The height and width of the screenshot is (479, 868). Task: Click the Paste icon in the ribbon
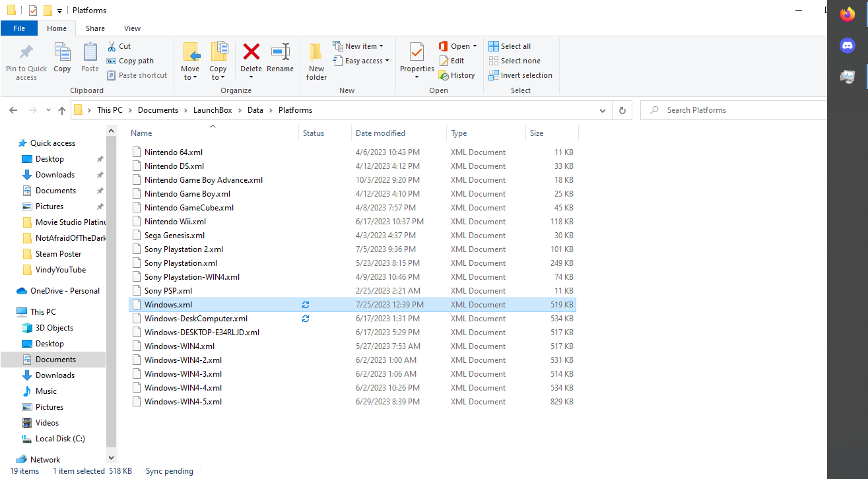point(90,52)
